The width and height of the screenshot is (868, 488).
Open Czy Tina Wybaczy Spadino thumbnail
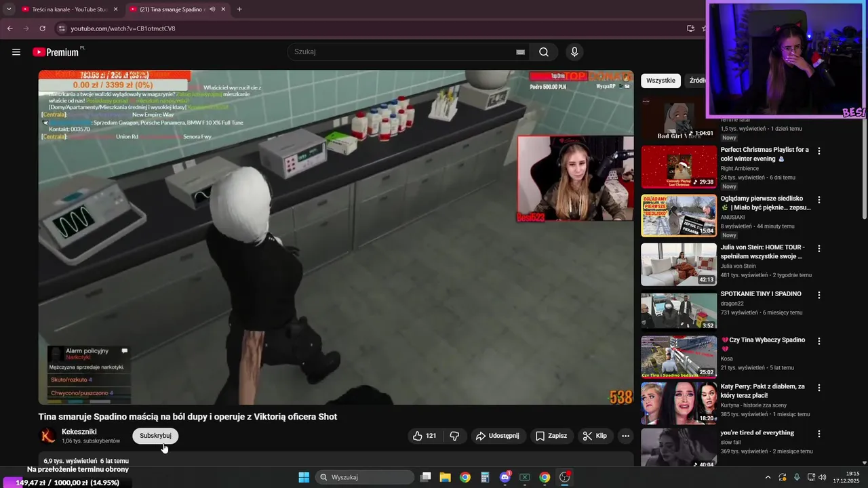(x=679, y=357)
